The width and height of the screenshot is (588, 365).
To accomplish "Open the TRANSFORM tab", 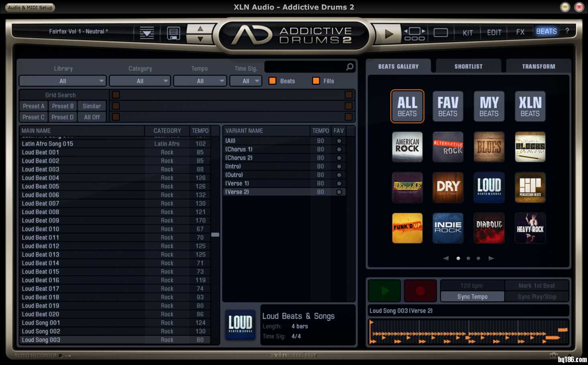I will pyautogui.click(x=539, y=67).
